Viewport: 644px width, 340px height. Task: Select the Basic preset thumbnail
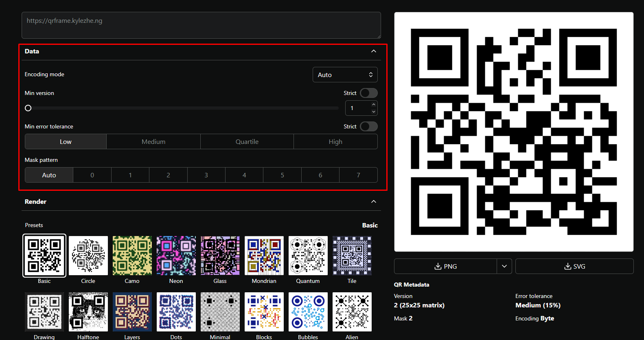[x=44, y=256]
